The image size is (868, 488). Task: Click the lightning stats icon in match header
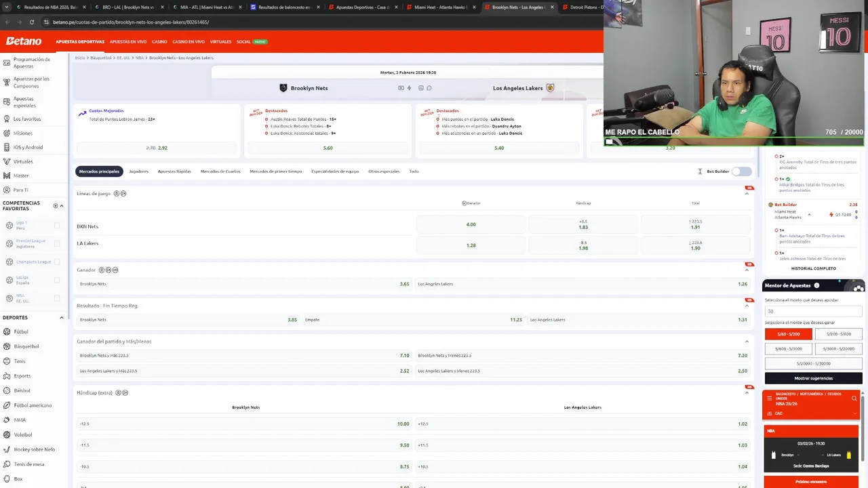pos(409,88)
